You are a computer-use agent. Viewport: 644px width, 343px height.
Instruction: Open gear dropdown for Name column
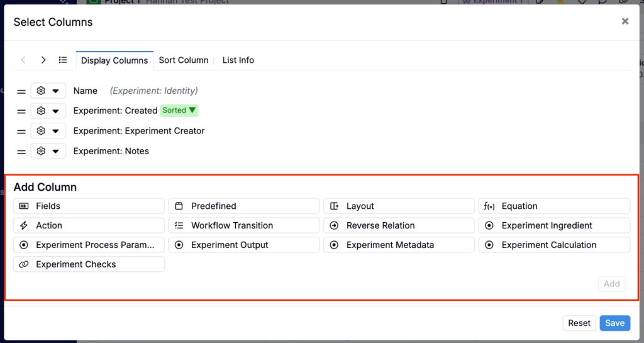click(48, 91)
